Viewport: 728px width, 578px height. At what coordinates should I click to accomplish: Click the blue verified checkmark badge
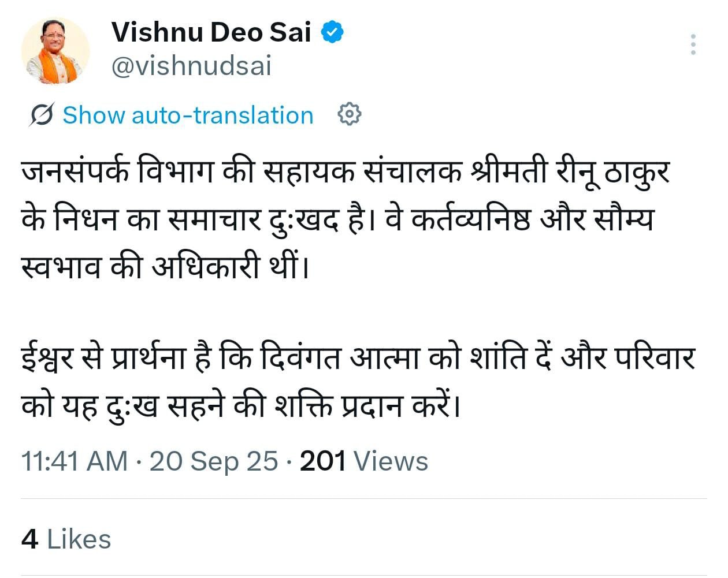(332, 32)
